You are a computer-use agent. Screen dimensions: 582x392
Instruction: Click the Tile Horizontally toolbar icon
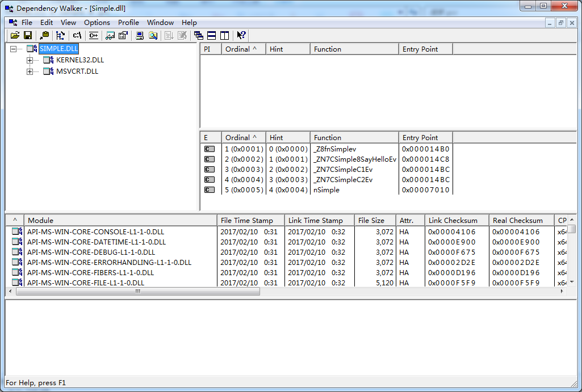click(x=212, y=35)
